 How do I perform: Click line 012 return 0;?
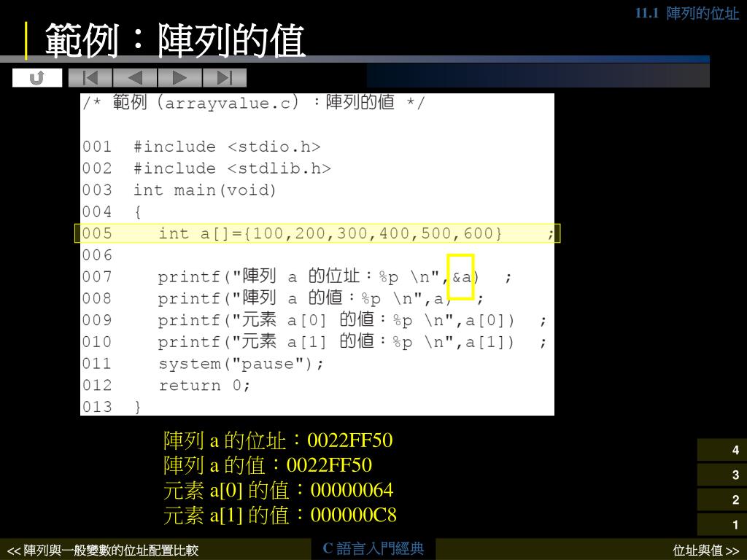click(x=166, y=385)
